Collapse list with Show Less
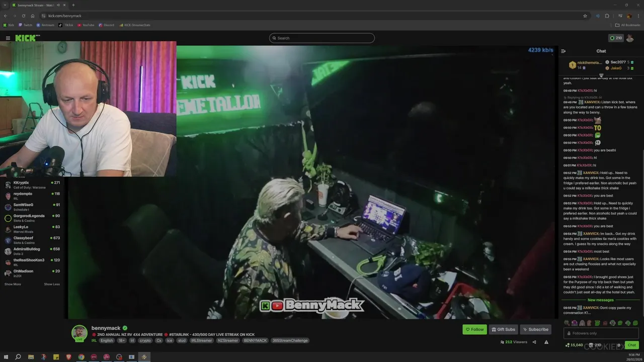This screenshot has height=362, width=644. click(52, 284)
